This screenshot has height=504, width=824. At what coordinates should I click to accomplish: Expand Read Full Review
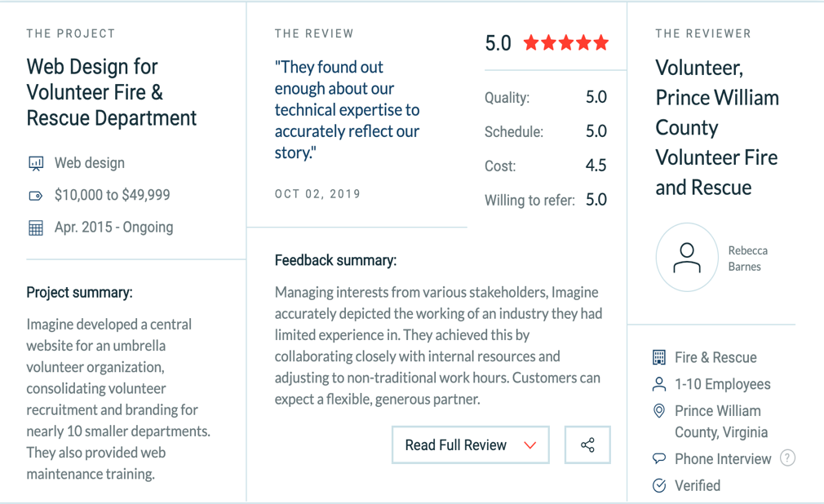[456, 444]
